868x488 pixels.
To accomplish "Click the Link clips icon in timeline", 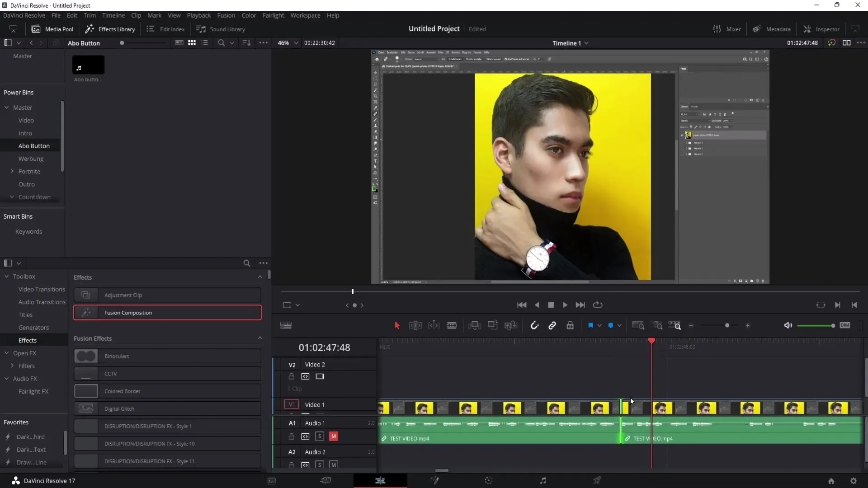I will coord(552,325).
